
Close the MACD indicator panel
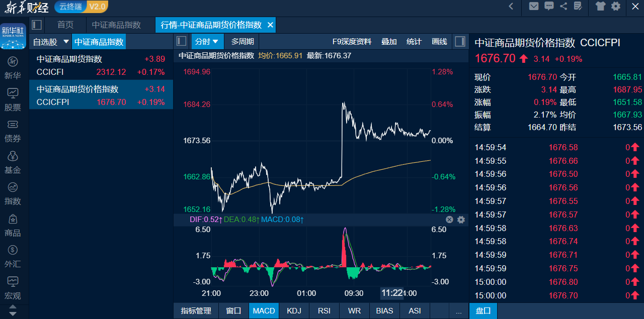click(x=449, y=220)
